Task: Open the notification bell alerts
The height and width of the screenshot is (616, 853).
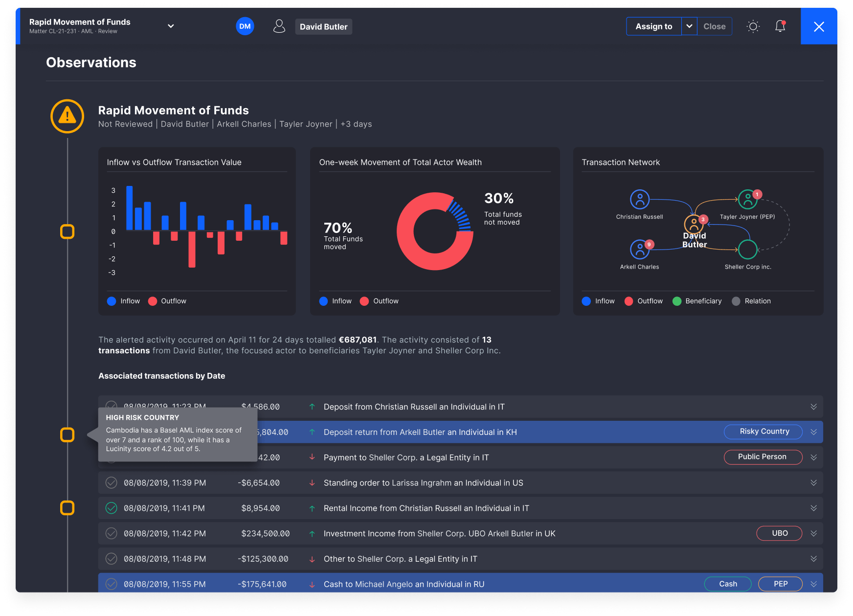Action: tap(780, 26)
